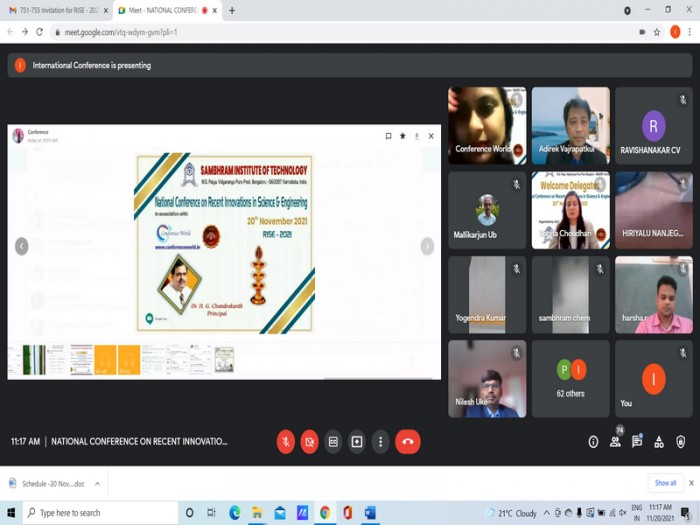Reload the page with refresh button
The height and width of the screenshot is (525, 700).
coord(40,32)
